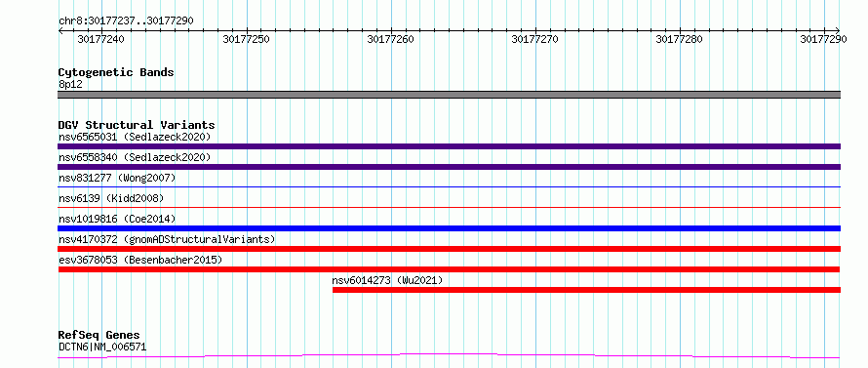This screenshot has height=368, width=868.
Task: Select the magenta DCTN6 gene line
Action: click(449, 355)
